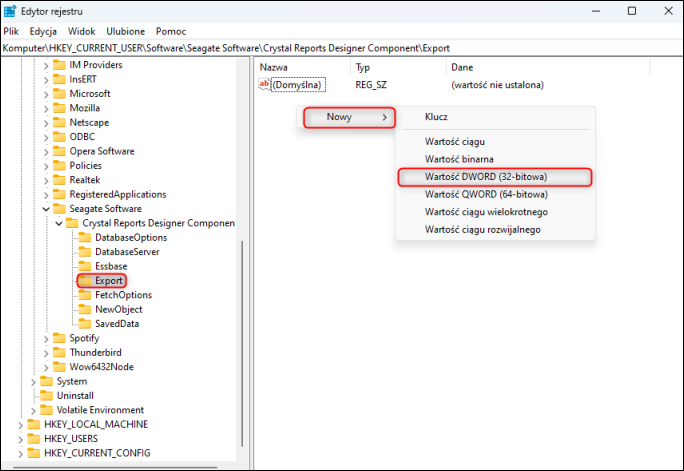Click the Thunderbird folder icon
The width and height of the screenshot is (684, 471).
pyautogui.click(x=59, y=353)
